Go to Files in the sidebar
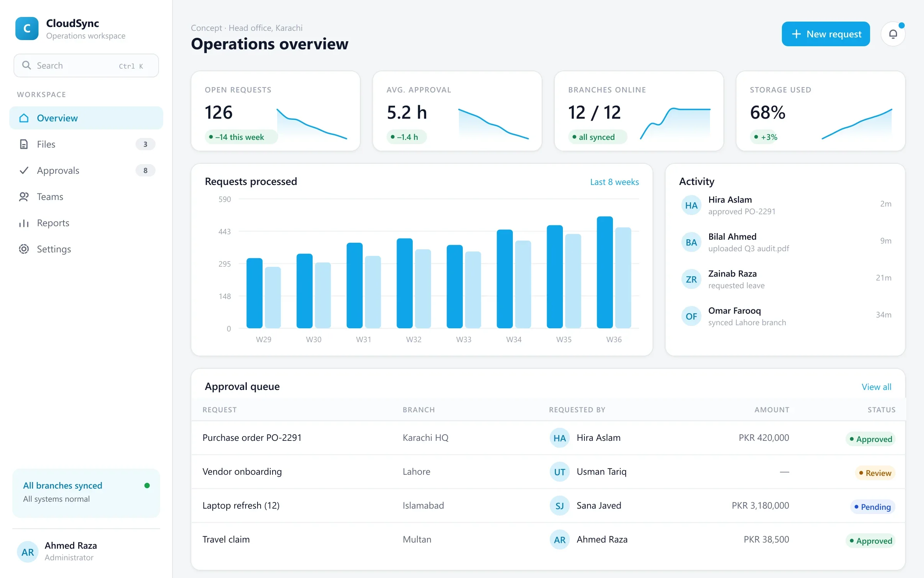The height and width of the screenshot is (578, 924). [86, 144]
